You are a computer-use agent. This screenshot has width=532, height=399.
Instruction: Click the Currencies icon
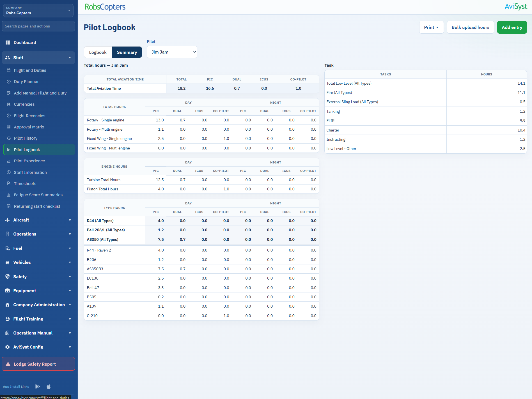9,104
